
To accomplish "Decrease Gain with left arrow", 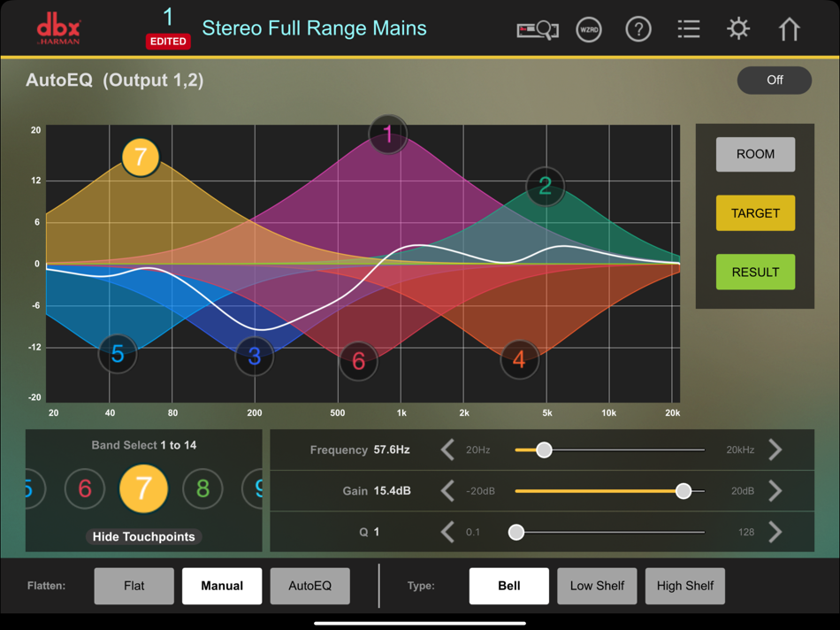I will coord(447,490).
